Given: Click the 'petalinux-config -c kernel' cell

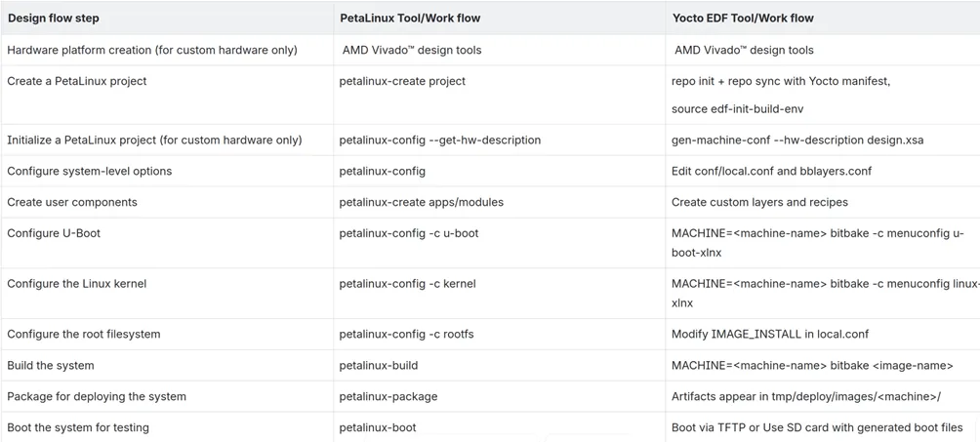Looking at the screenshot, I should (407, 284).
